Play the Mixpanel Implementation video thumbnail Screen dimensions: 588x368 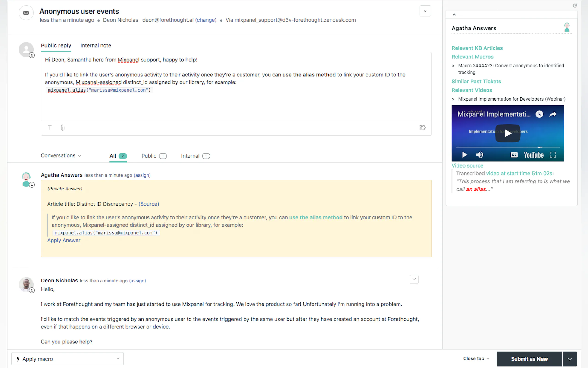pyautogui.click(x=508, y=133)
